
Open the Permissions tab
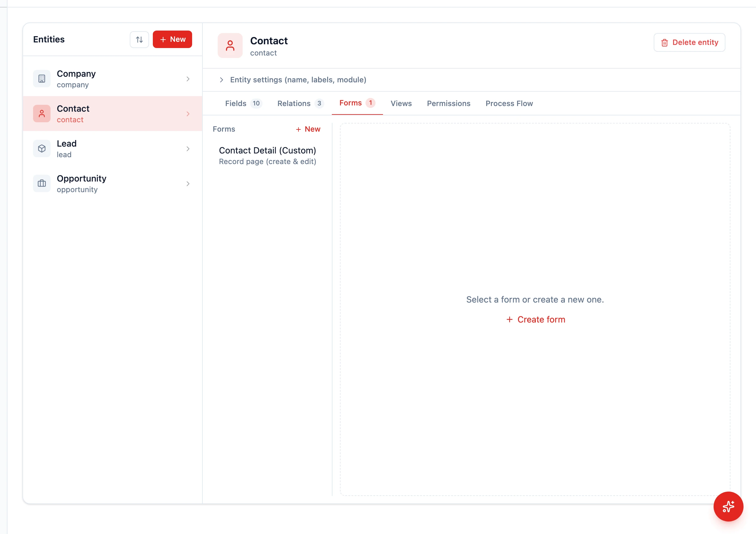point(448,103)
